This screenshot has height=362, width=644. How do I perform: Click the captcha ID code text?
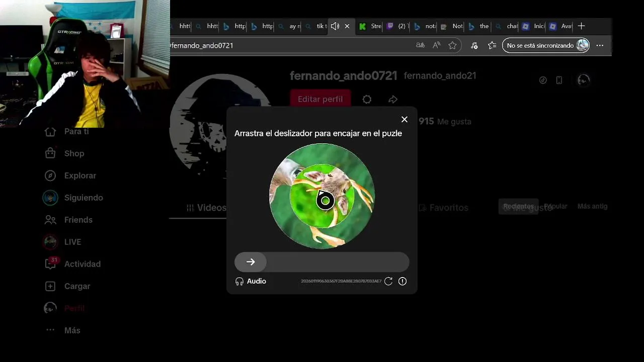point(341,281)
